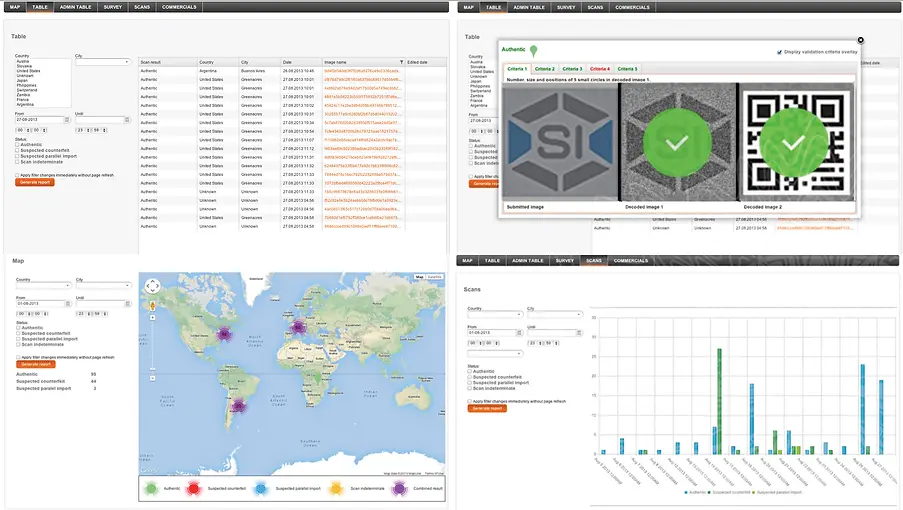Viewport: 903px width, 510px height.
Task: Close the Authentic validation popup
Action: coord(860,40)
